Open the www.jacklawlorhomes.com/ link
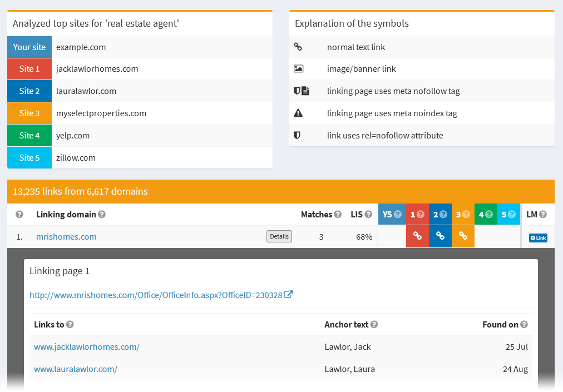 pyautogui.click(x=87, y=346)
